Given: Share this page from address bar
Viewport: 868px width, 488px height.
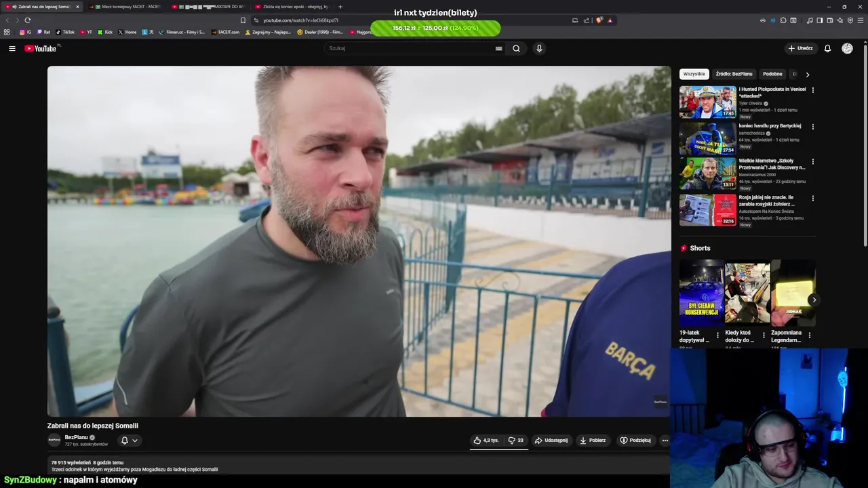Looking at the screenshot, I should pyautogui.click(x=587, y=20).
